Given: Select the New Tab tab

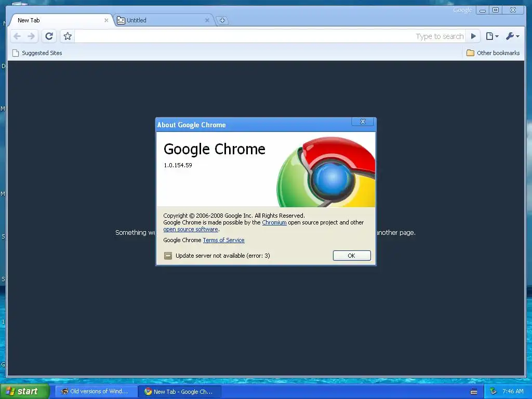Looking at the screenshot, I should [x=61, y=20].
